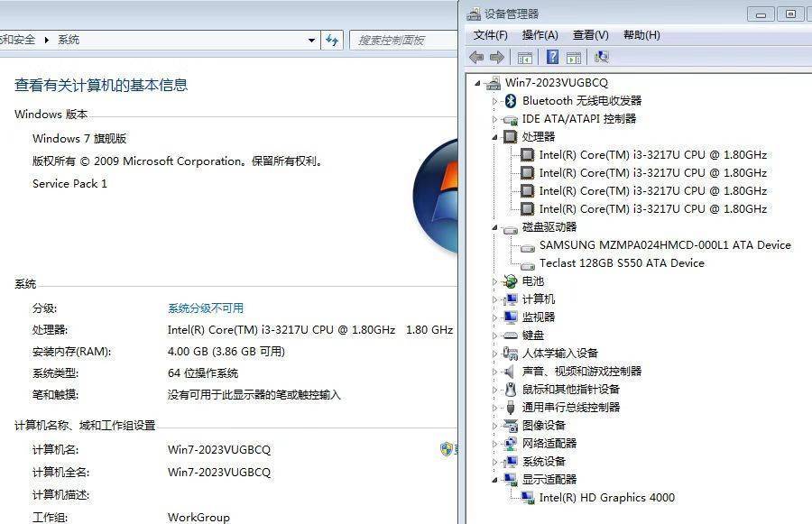Click the 键盘 keyboard icon
The height and width of the screenshot is (524, 812).
point(511,336)
